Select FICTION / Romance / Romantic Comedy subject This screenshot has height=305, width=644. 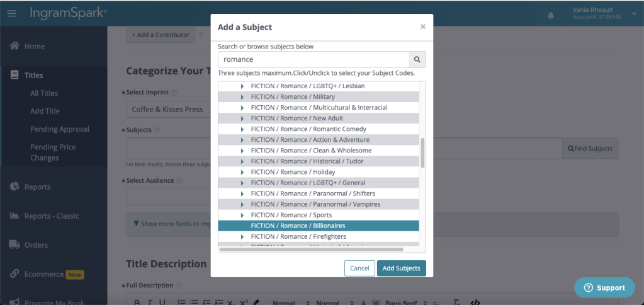tap(308, 129)
